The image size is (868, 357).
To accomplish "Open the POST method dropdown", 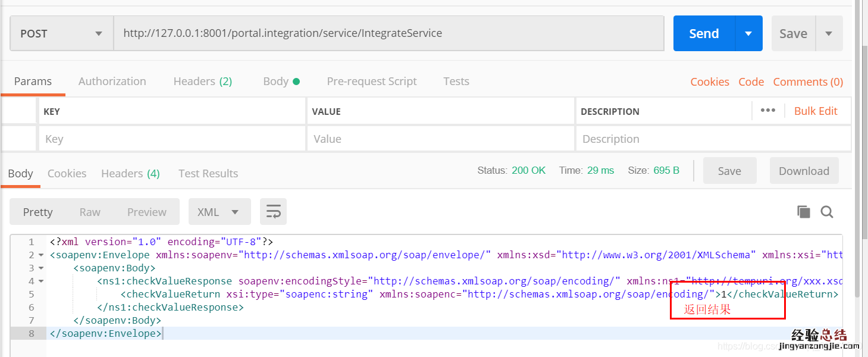I will tap(62, 33).
